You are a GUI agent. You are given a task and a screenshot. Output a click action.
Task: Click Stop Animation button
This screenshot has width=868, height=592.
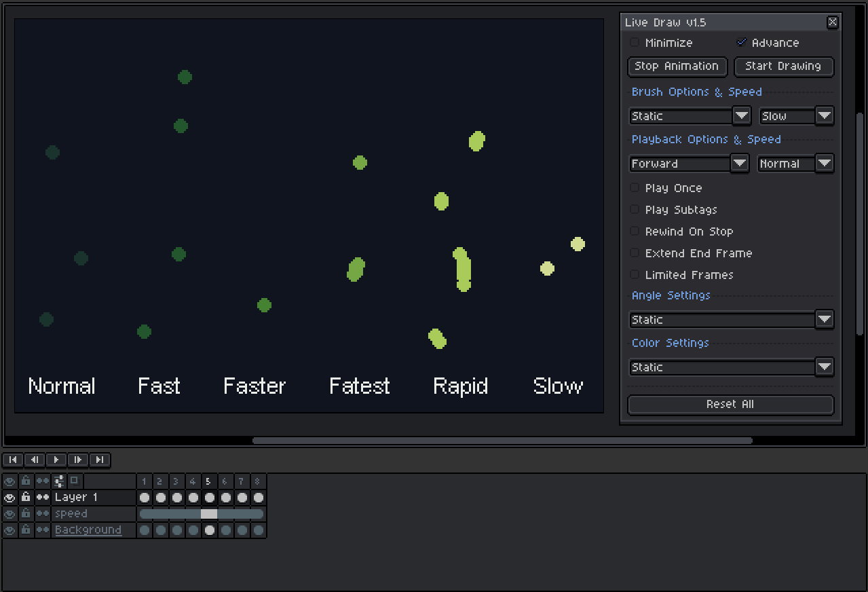point(677,67)
